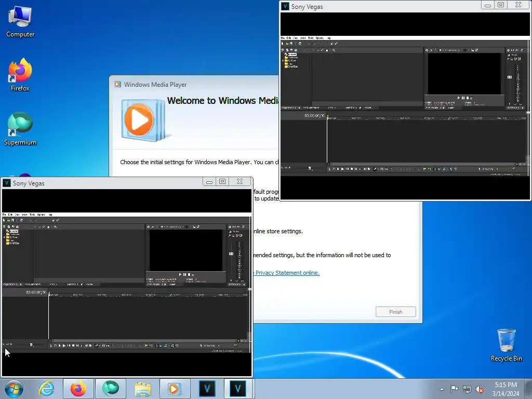This screenshot has width=532, height=399.
Task: Toggle Enable Snapping in upper Sony Vegas window
Action: click(435, 169)
